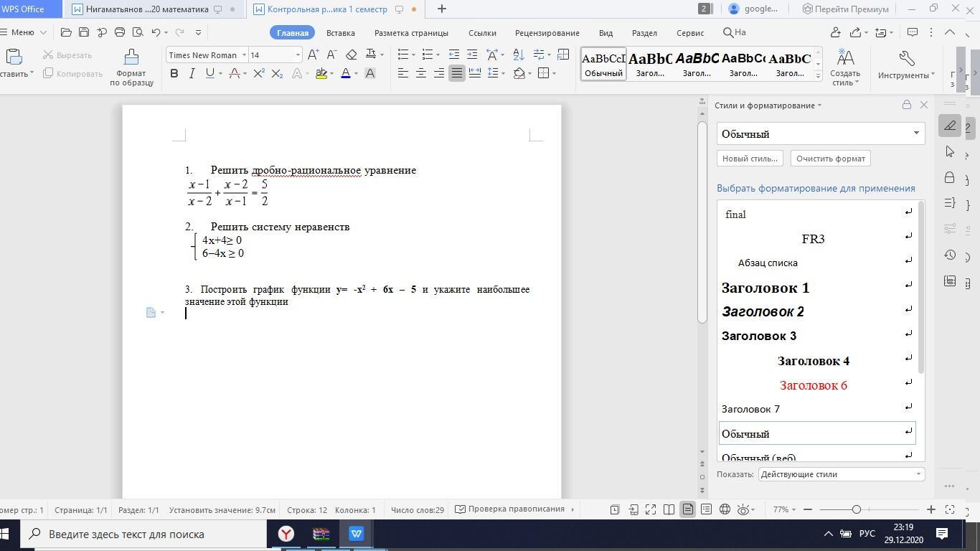Open print preview from quick toolbar
980x551 pixels.
[138, 32]
